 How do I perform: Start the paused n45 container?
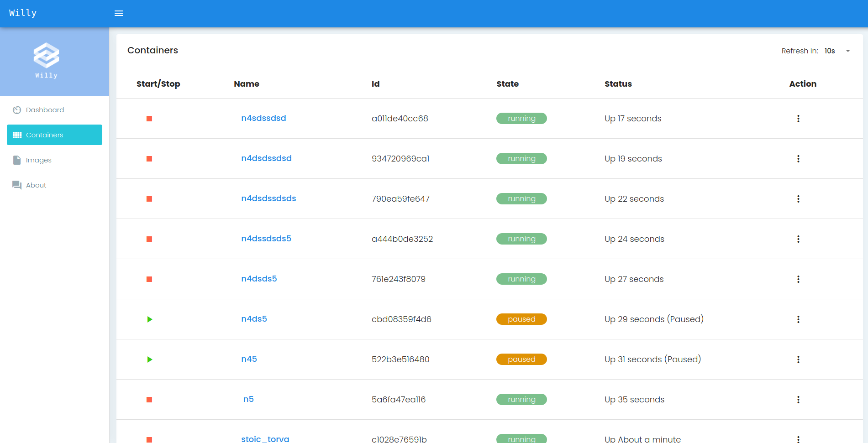coord(149,360)
